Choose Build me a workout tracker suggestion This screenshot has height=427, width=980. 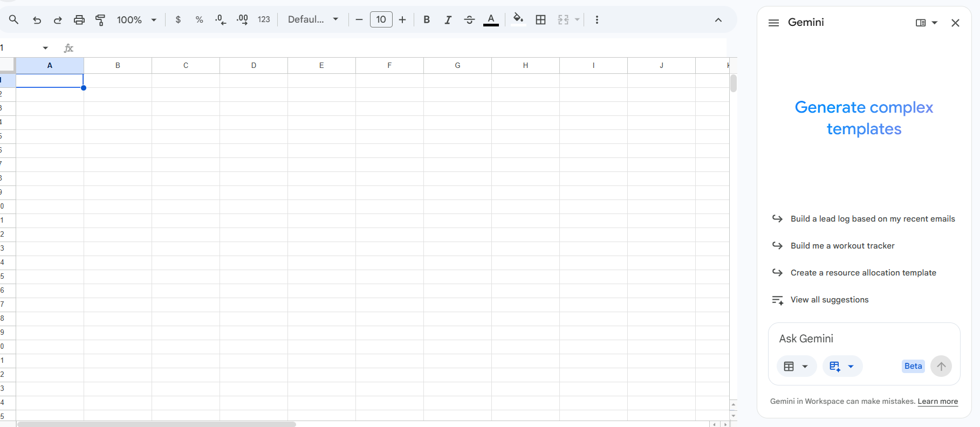coord(834,246)
